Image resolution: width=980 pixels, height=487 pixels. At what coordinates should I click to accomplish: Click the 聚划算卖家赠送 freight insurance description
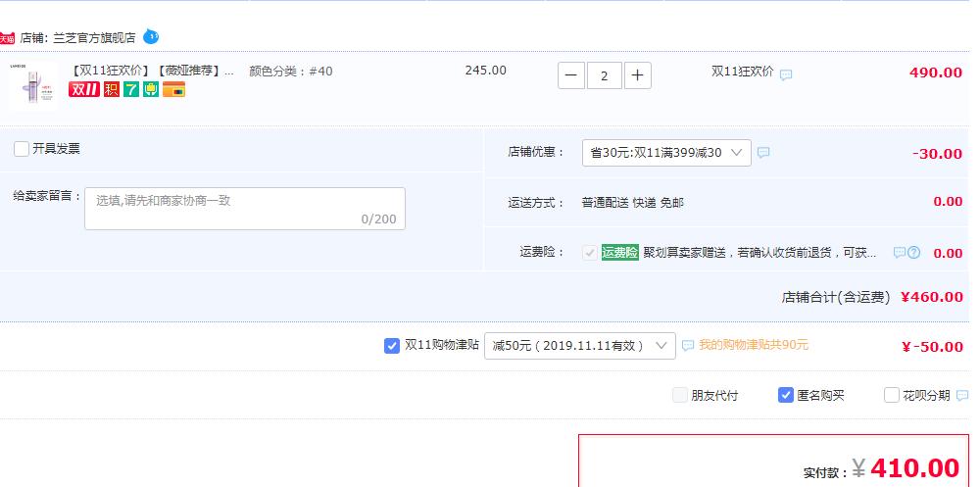[x=759, y=253]
